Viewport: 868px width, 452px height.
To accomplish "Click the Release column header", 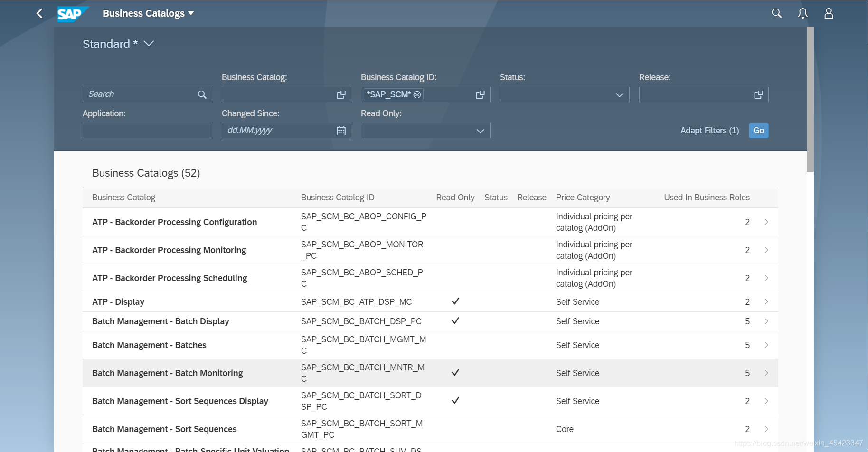I will [532, 198].
